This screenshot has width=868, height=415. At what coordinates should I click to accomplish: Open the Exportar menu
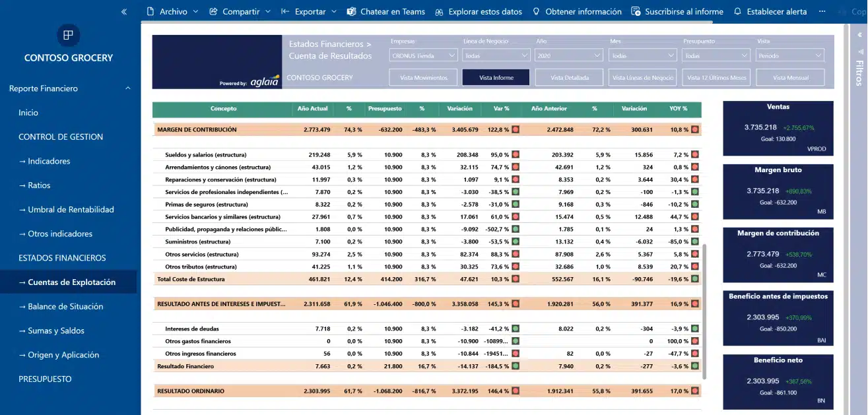[x=309, y=12]
